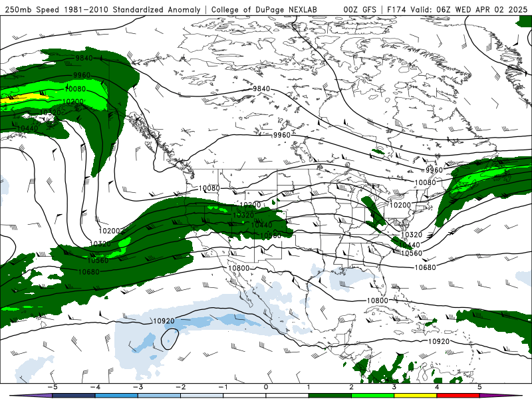Click the '10920' contour label south of Hispaniola

(439, 341)
